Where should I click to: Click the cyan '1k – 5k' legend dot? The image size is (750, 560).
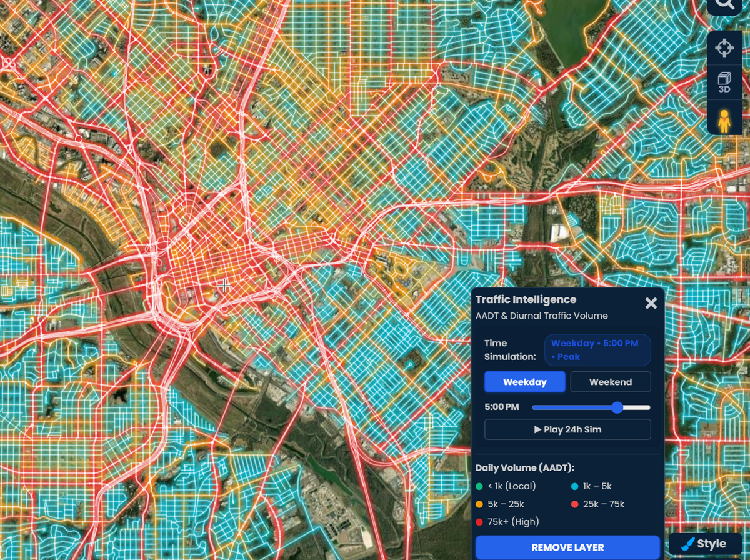tap(574, 486)
